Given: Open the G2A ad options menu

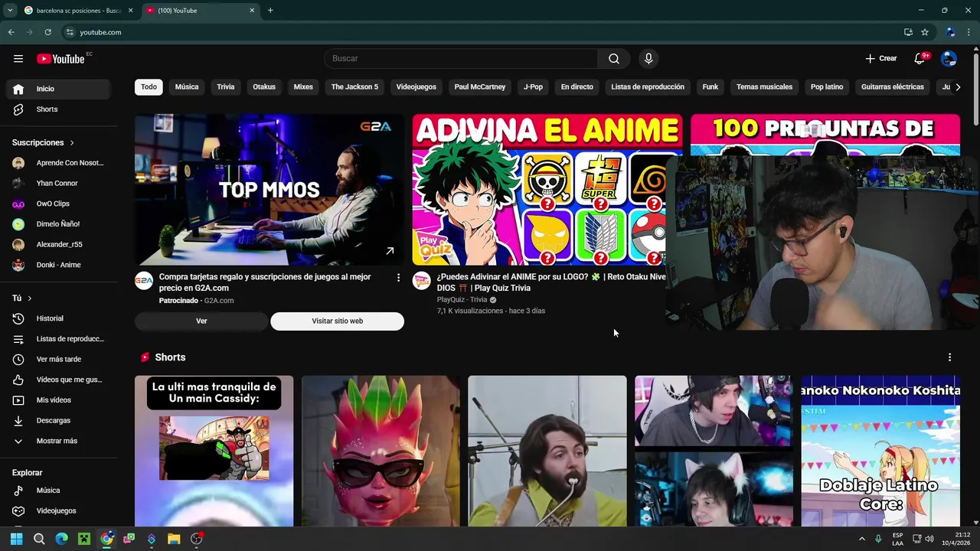Looking at the screenshot, I should (x=398, y=278).
